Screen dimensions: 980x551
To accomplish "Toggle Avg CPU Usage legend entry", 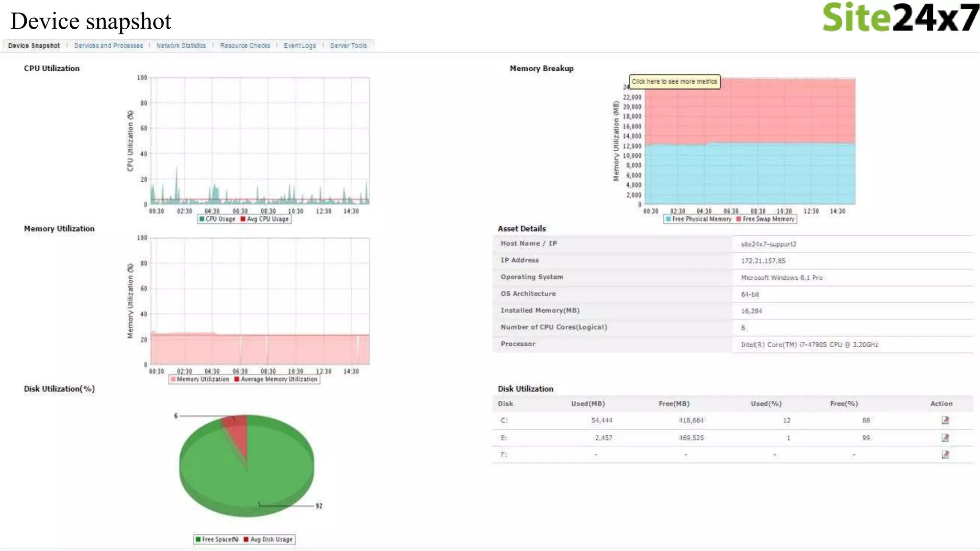I will [x=267, y=219].
